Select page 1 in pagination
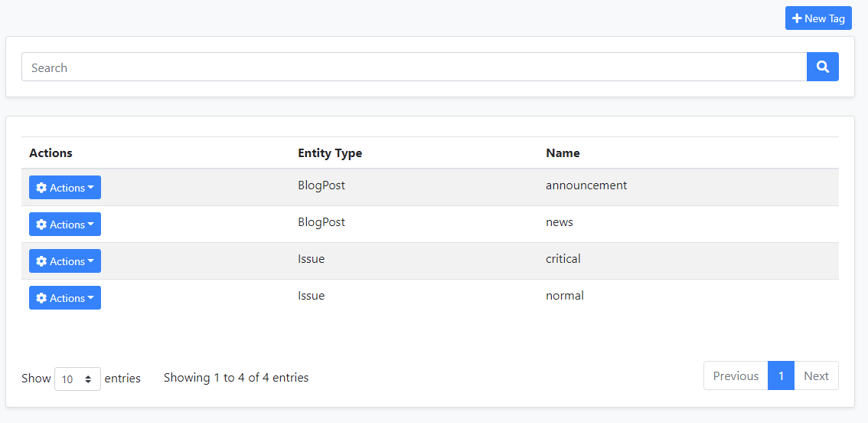 point(781,375)
